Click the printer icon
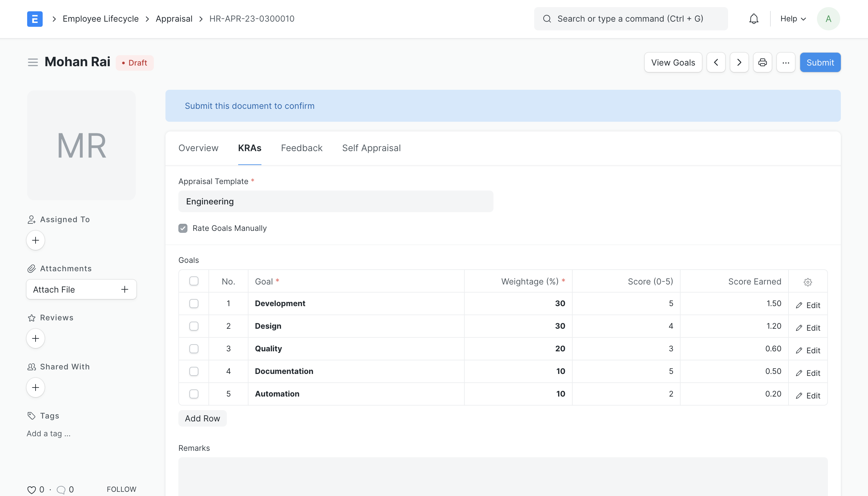Viewport: 868px width, 496px height. (762, 62)
